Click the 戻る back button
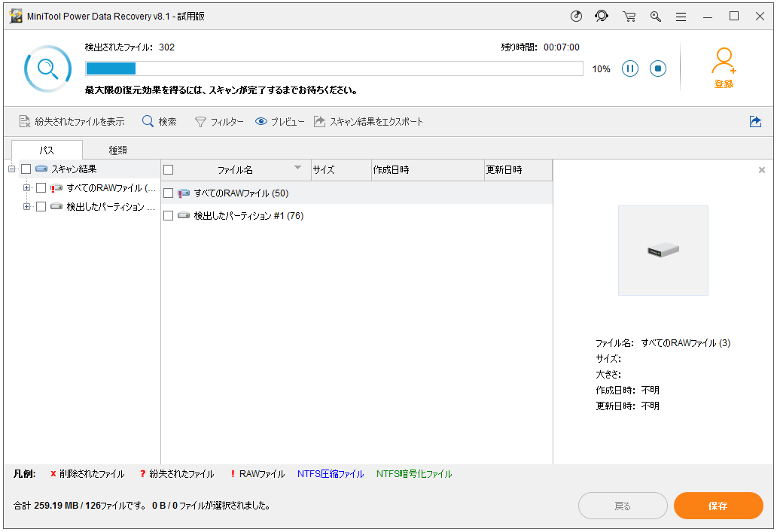The image size is (777, 532). [x=623, y=506]
